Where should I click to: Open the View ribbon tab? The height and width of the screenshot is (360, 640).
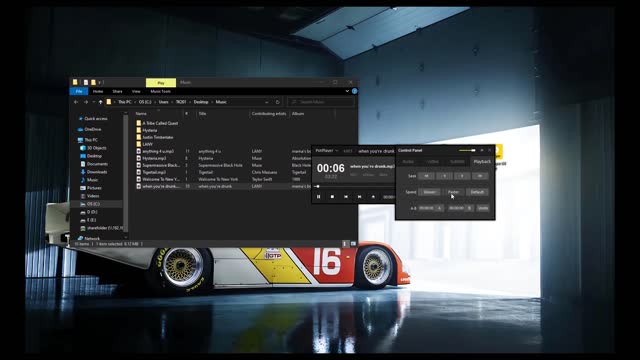pos(136,91)
